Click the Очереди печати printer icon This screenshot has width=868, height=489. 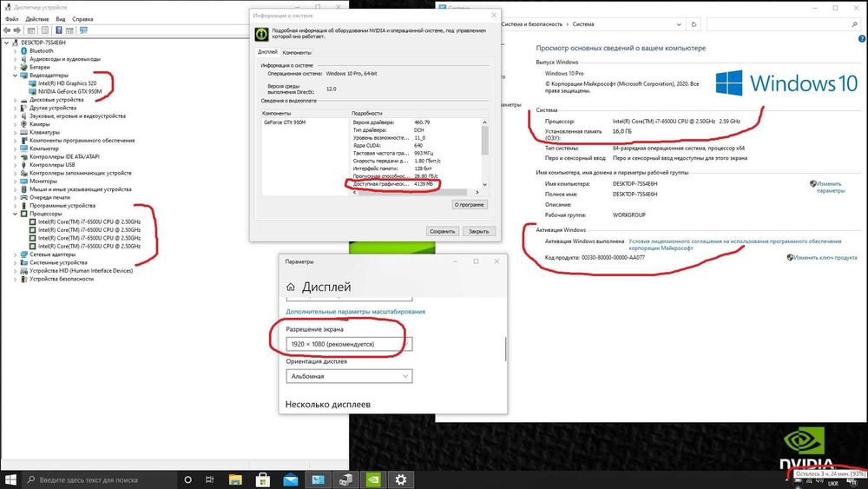click(23, 197)
